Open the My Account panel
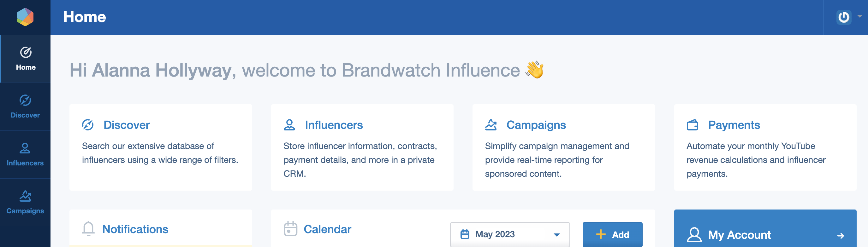 pyautogui.click(x=765, y=234)
